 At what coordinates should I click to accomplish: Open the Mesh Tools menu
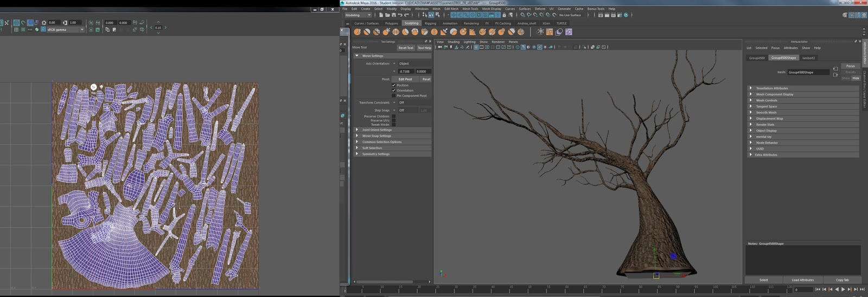tap(470, 9)
